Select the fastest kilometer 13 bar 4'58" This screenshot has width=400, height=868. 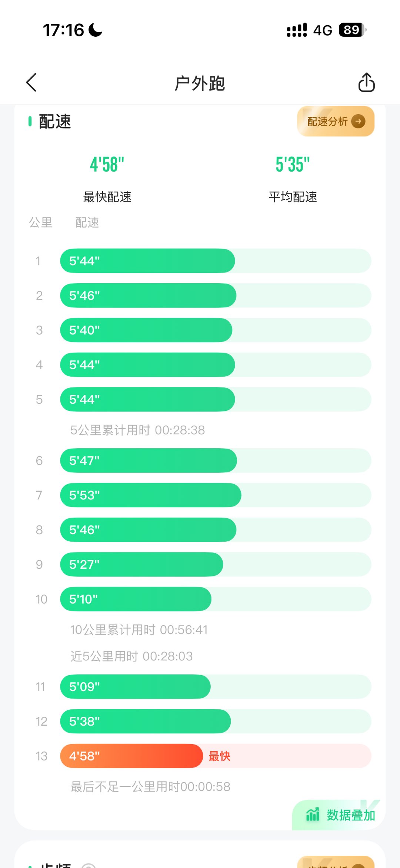pos(131,756)
